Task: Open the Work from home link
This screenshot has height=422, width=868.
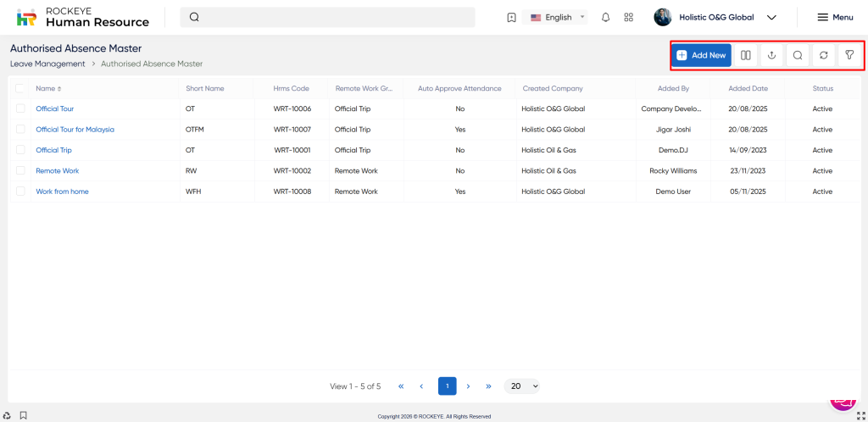Action: point(62,192)
